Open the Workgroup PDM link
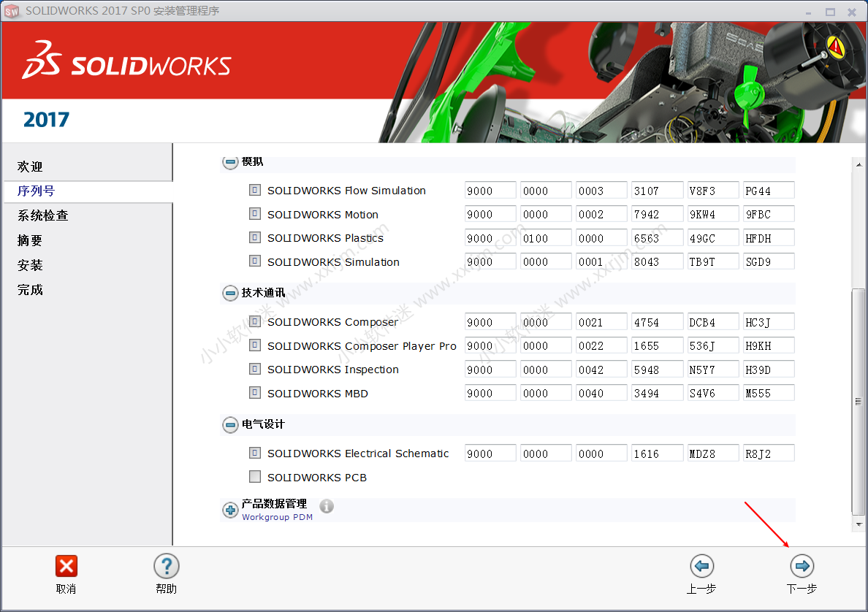 click(277, 517)
